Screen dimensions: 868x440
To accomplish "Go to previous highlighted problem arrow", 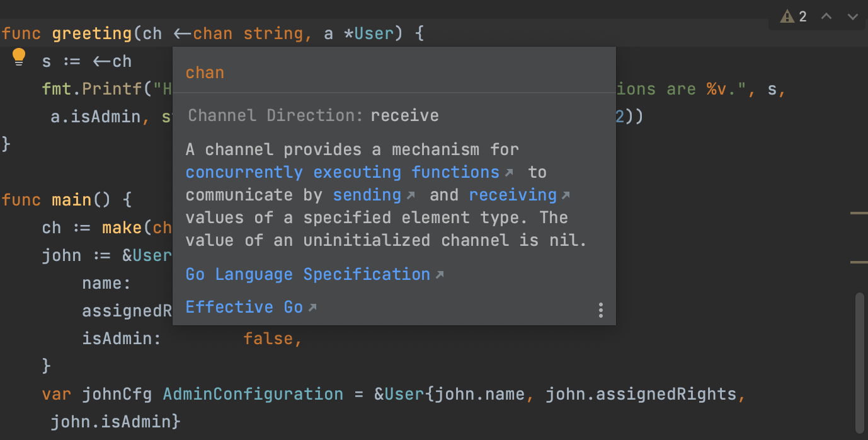I will pyautogui.click(x=826, y=16).
